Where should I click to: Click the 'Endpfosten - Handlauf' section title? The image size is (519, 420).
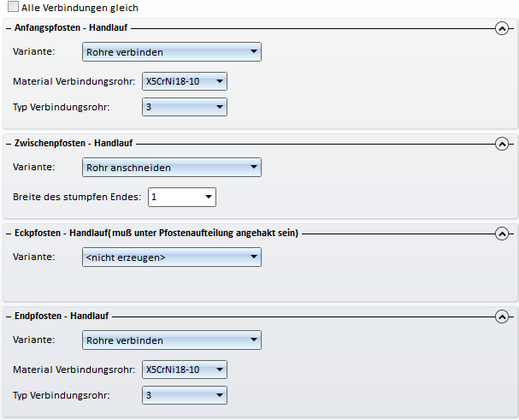(x=62, y=316)
